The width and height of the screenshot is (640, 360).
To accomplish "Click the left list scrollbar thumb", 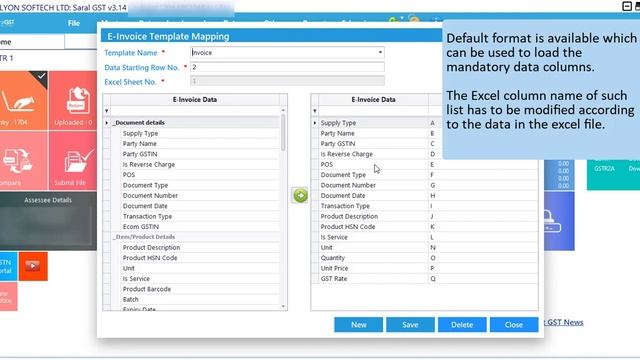I will [x=283, y=132].
